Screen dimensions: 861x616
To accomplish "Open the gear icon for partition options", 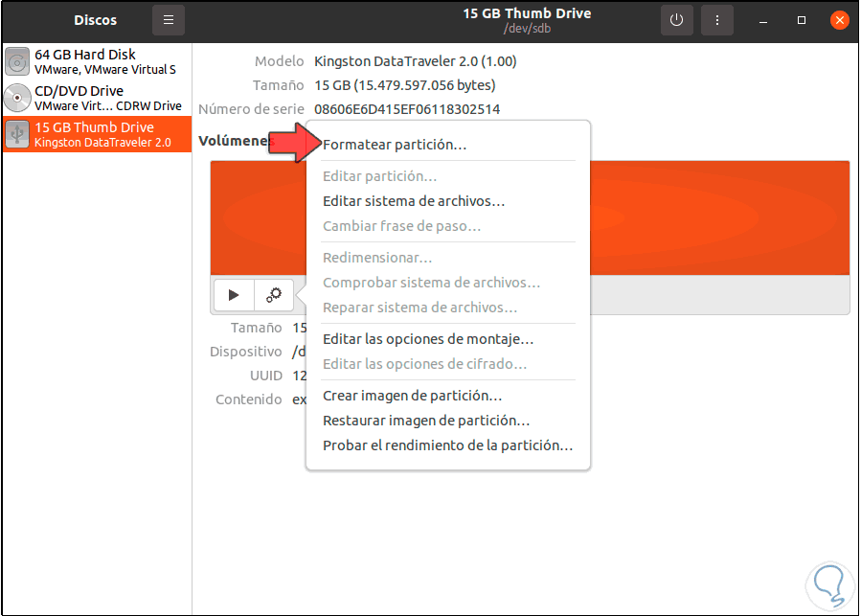I will 273,295.
